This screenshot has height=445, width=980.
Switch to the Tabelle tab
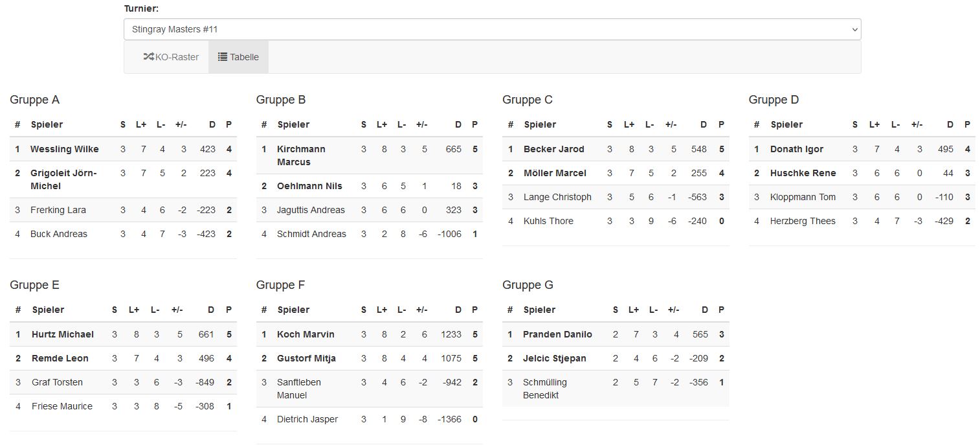click(x=238, y=57)
